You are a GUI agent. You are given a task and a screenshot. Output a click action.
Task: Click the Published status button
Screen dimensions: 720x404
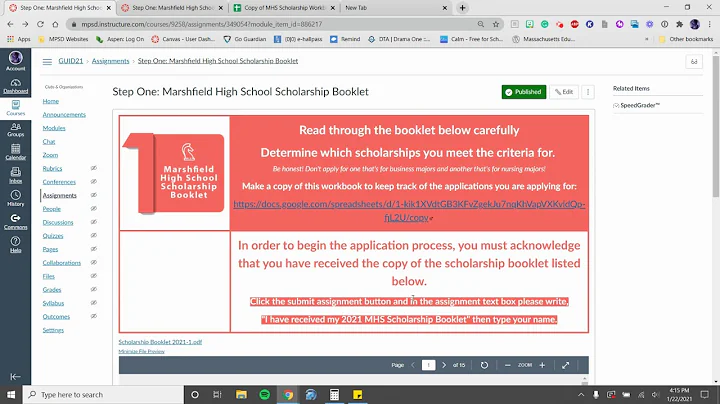pos(524,92)
